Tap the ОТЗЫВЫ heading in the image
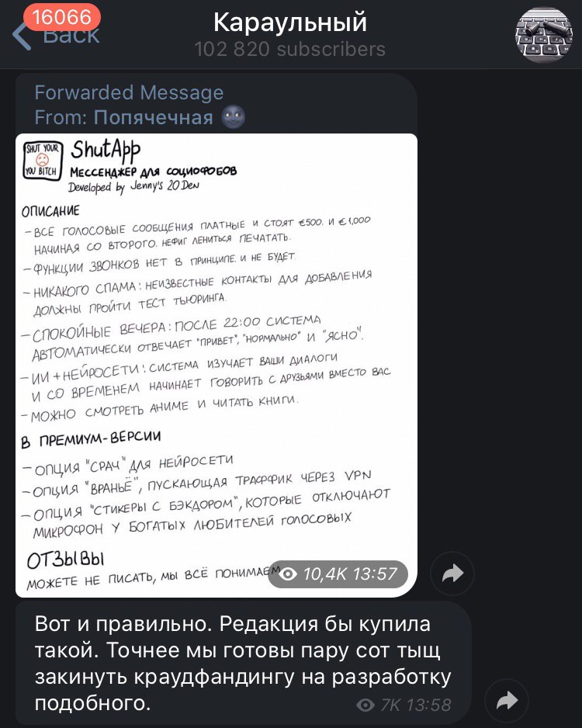This screenshot has height=728, width=582. 65,560
